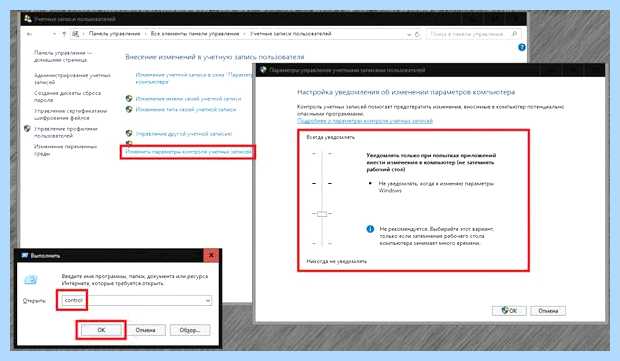The width and height of the screenshot is (620, 361).
Task: Click the Открыть field containing 'control'
Action: [x=136, y=301]
